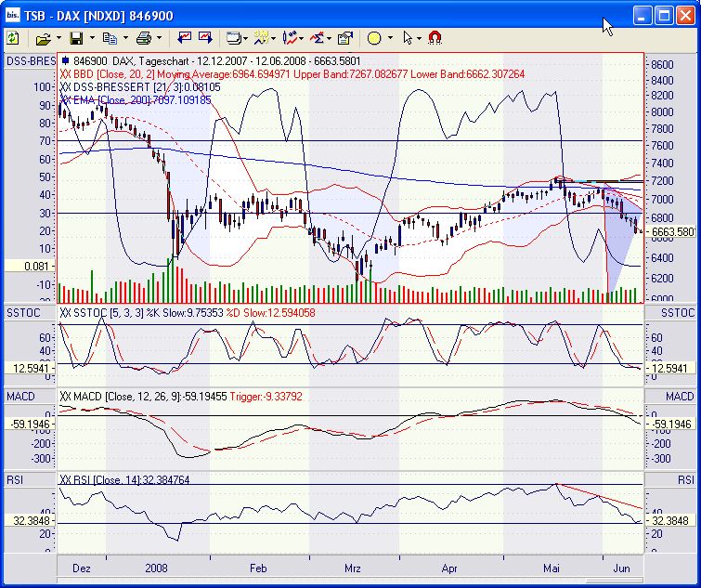This screenshot has width=701, height=588.
Task: Maximize the TSB DAX chart window
Action: point(664,16)
